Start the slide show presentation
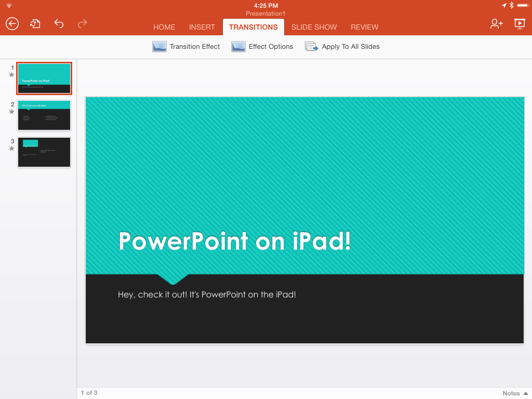 [x=519, y=23]
